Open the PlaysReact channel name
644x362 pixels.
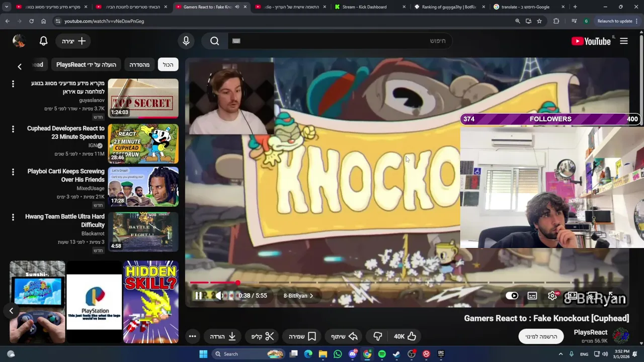point(591,332)
